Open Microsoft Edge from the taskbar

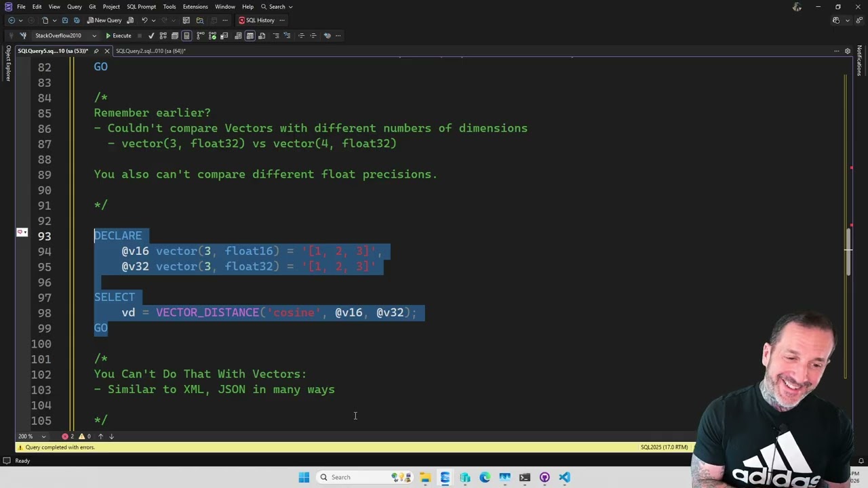point(485,477)
